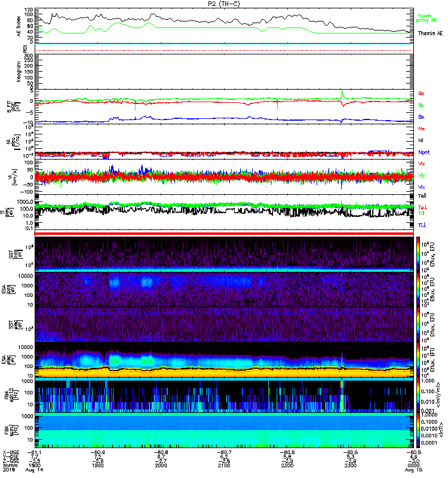
Task: Click the thick red bar above SST panel
Action: pyautogui.click(x=224, y=234)
